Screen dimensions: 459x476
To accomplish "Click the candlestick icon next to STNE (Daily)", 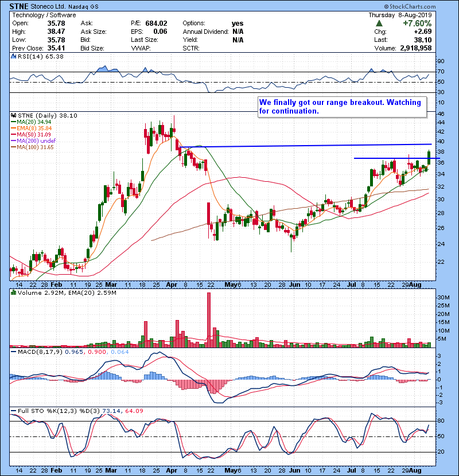I will (x=13, y=115).
